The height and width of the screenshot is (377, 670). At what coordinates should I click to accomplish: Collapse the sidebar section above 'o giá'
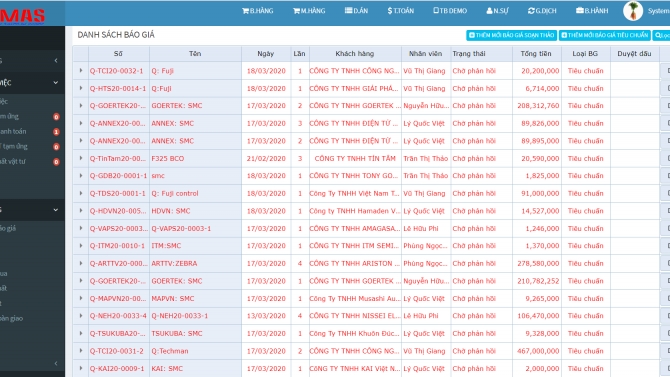click(x=56, y=210)
